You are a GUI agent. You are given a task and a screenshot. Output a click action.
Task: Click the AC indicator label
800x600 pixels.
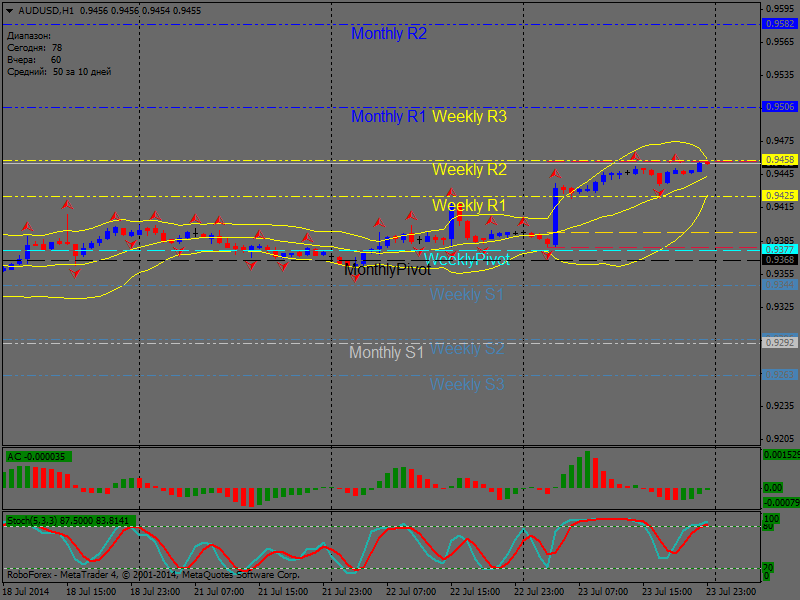click(36, 457)
